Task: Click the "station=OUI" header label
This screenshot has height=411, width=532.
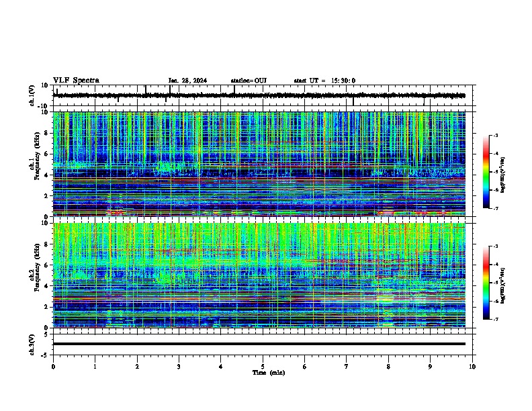Action: (249, 81)
